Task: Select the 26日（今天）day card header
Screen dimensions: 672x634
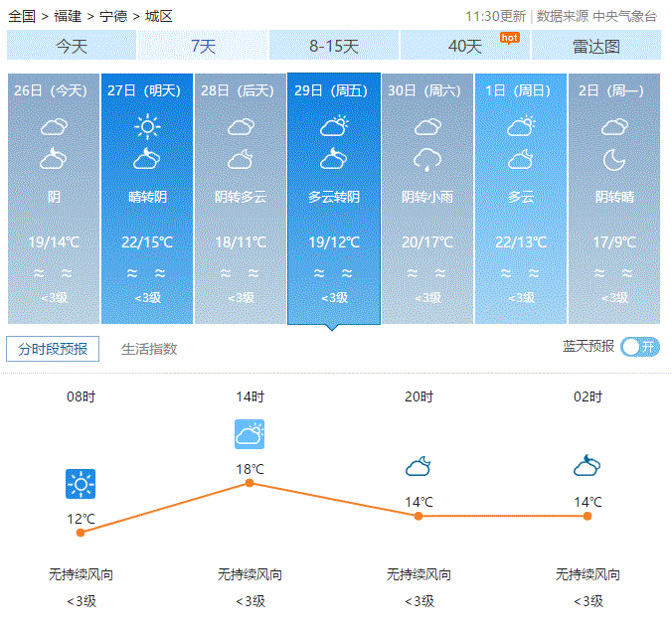Action: 51,90
